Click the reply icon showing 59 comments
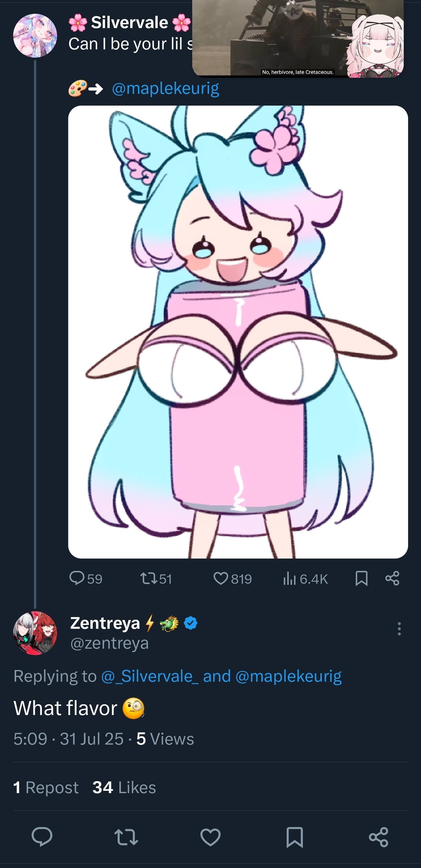The height and width of the screenshot is (868, 421). coord(77,578)
